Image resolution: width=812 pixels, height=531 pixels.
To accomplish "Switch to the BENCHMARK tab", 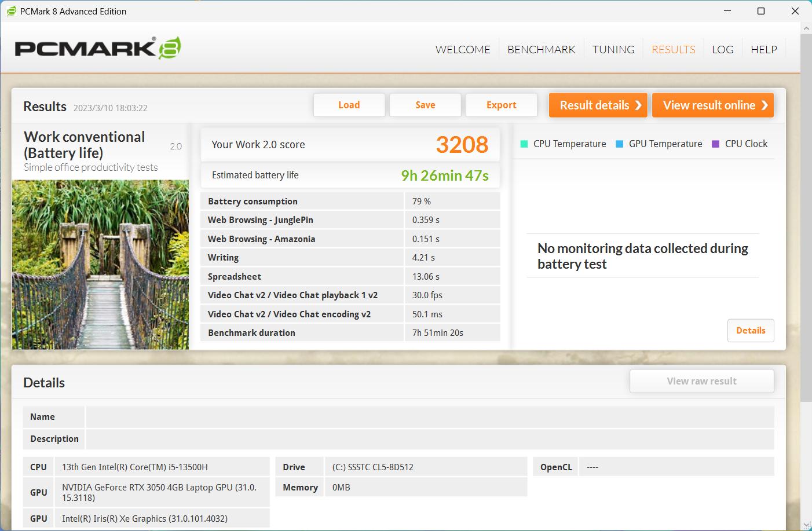I will coord(541,50).
